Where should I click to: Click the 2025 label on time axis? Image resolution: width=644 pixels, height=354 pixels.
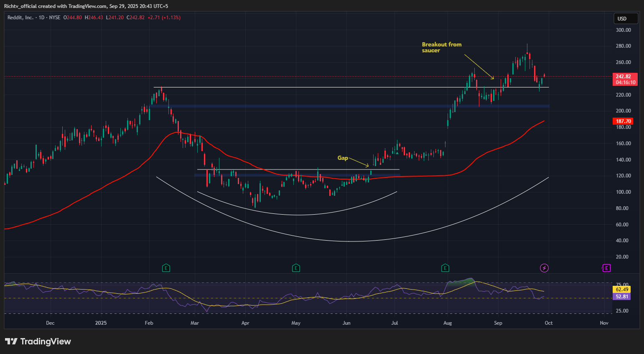(101, 323)
